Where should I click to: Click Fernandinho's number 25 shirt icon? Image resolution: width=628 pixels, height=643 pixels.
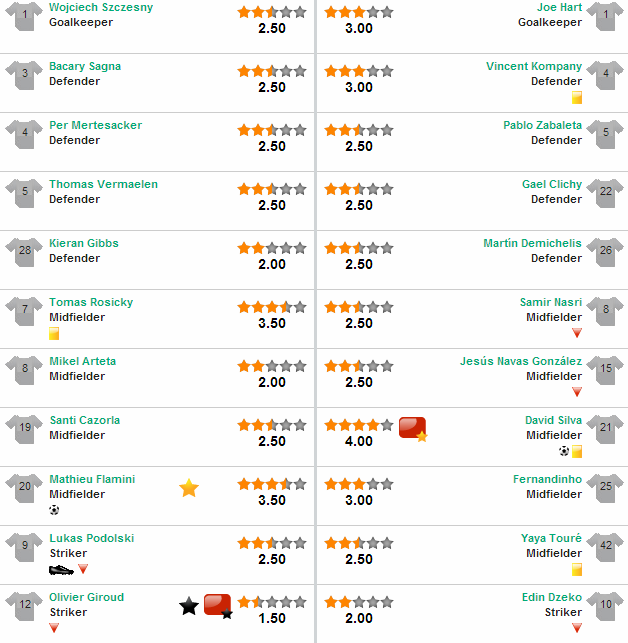tap(605, 488)
